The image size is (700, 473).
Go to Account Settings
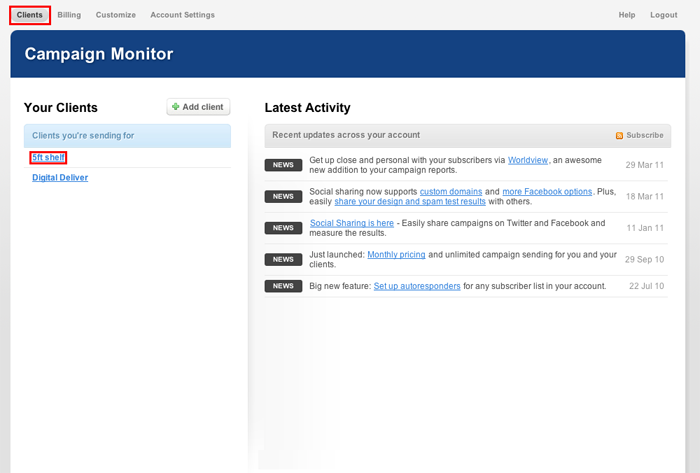pos(182,15)
